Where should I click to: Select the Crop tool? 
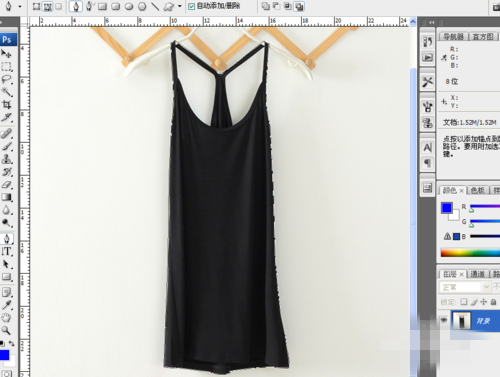6,104
